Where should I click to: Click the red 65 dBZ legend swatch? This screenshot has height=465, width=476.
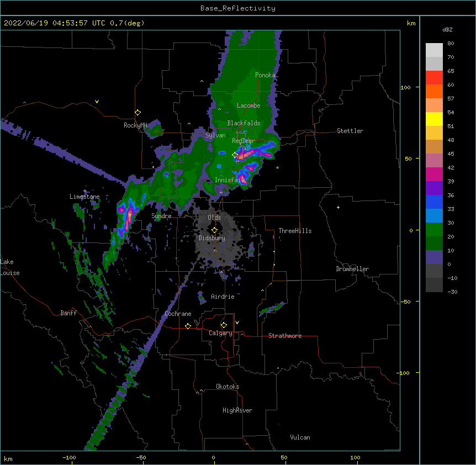pyautogui.click(x=434, y=77)
